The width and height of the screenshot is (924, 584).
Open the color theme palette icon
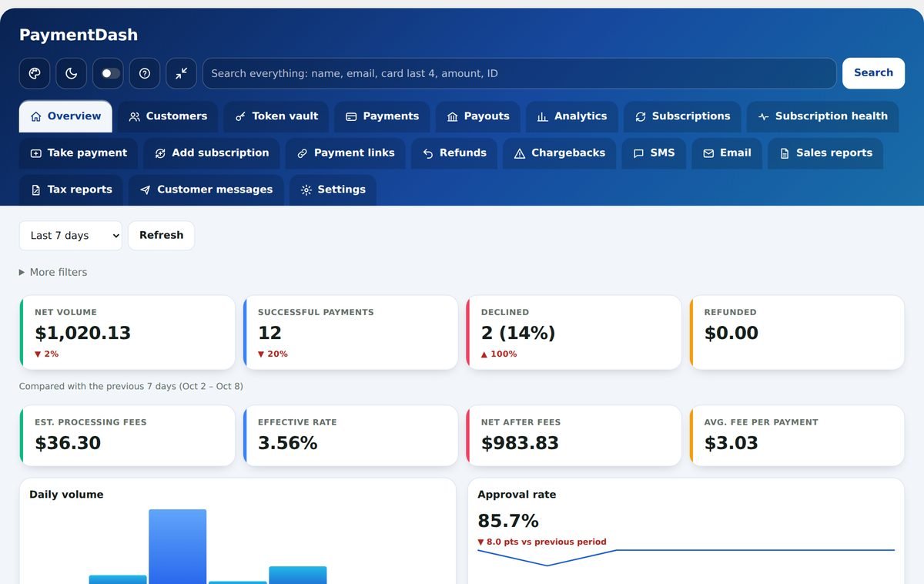[35, 73]
